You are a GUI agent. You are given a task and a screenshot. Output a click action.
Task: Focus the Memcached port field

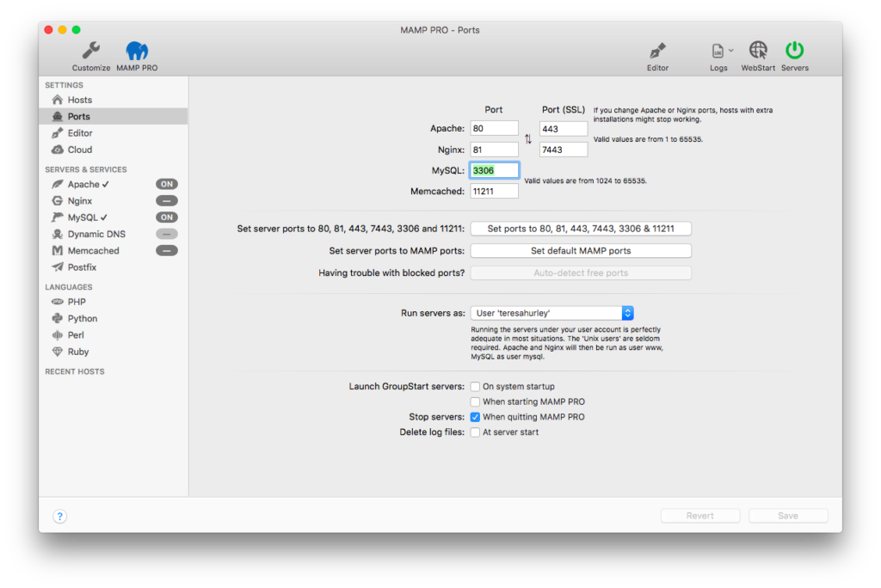click(494, 191)
